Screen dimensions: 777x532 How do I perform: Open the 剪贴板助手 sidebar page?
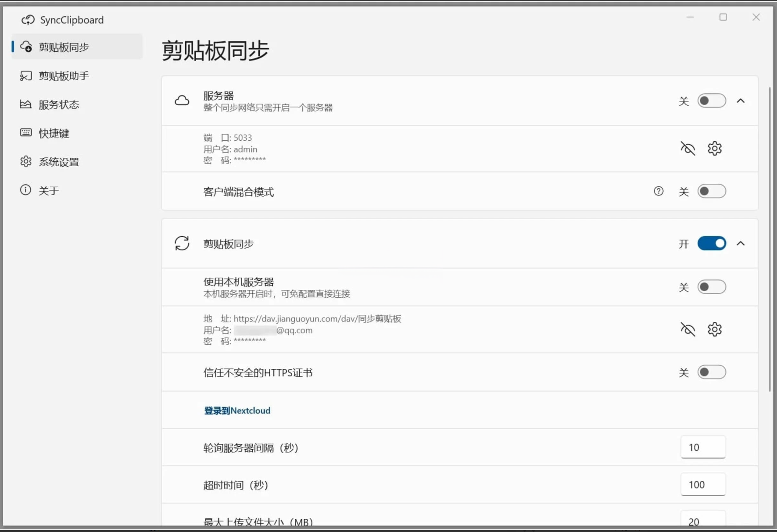pos(77,76)
